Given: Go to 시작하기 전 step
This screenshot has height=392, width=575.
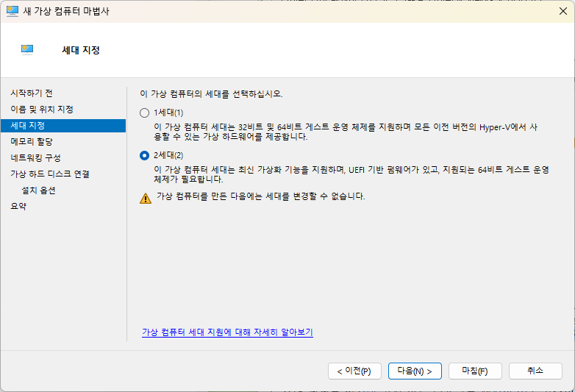Looking at the screenshot, I should point(32,93).
